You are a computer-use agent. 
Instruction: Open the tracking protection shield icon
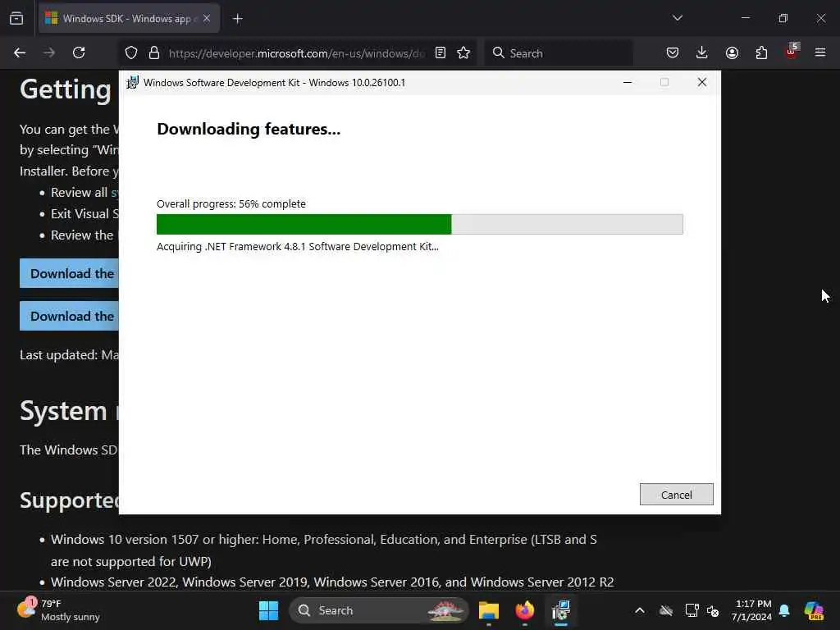coord(131,53)
